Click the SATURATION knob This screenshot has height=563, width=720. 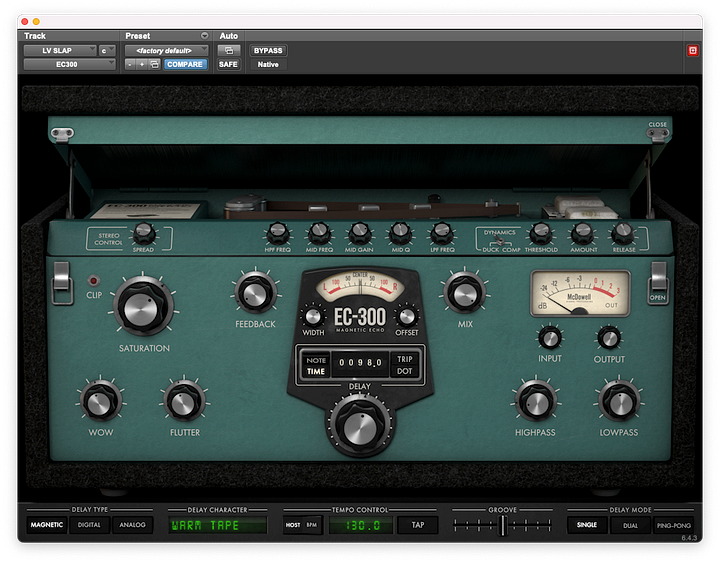(143, 306)
